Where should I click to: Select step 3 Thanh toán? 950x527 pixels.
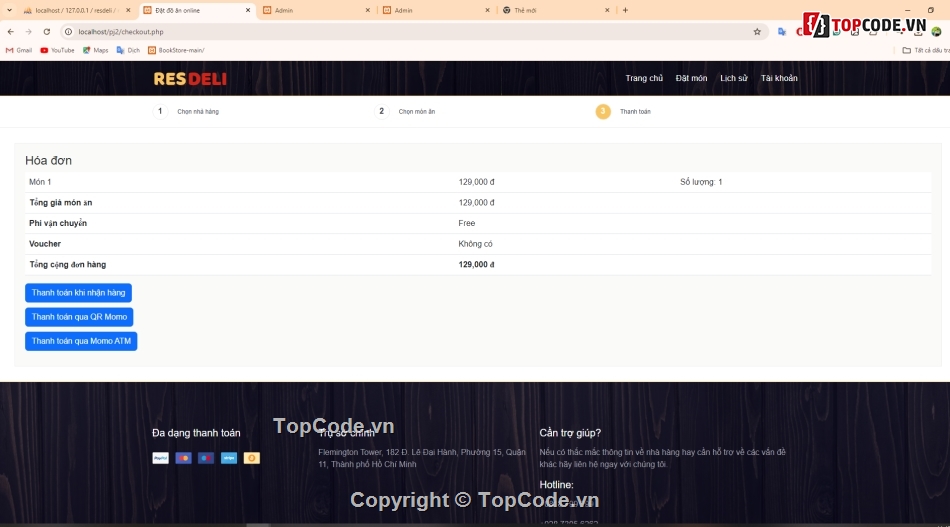623,111
